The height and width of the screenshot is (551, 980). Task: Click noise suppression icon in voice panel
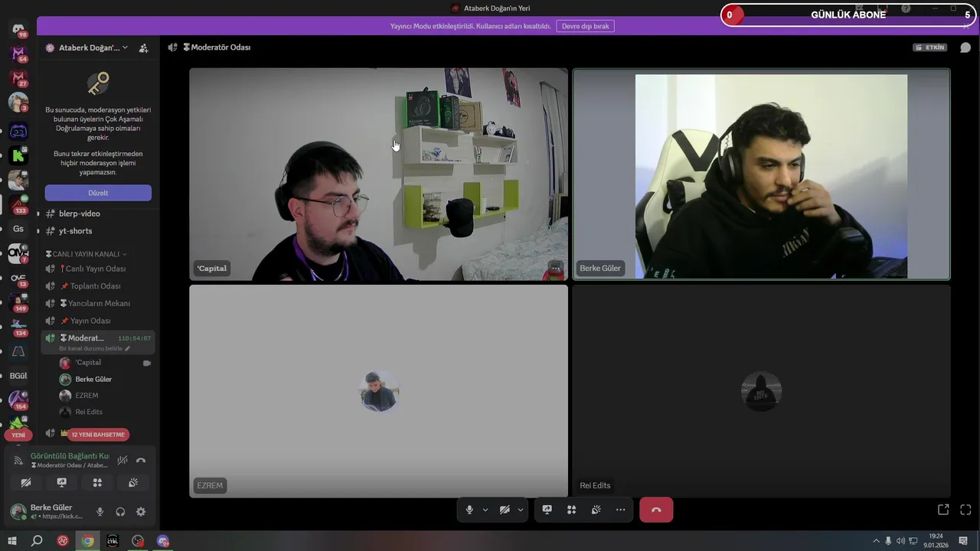coord(122,460)
